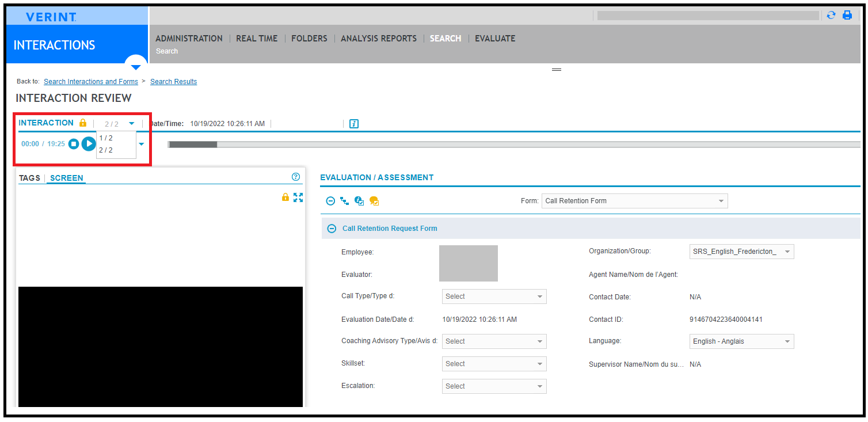
Task: Go back to Search Results
Action: point(173,82)
